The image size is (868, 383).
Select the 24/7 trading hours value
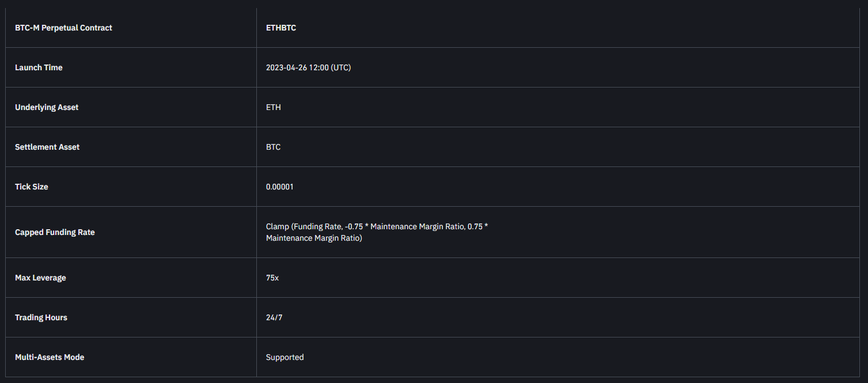point(274,317)
